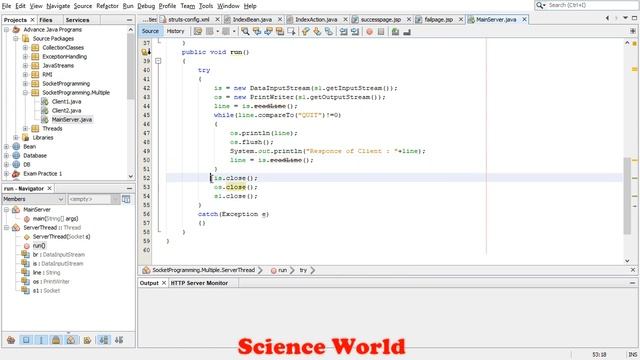Toggle highlight search toolbar icon
This screenshot has width=640, height=360.
280,31
